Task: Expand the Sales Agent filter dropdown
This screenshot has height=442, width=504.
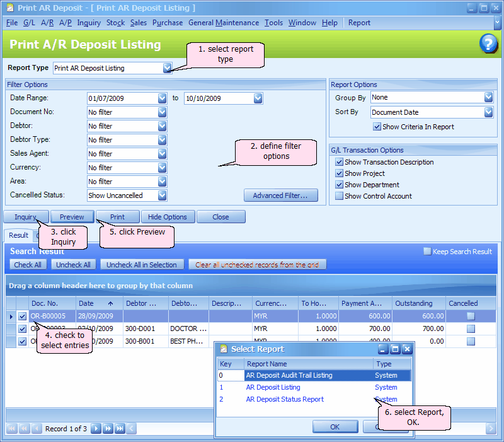Action: pos(162,154)
